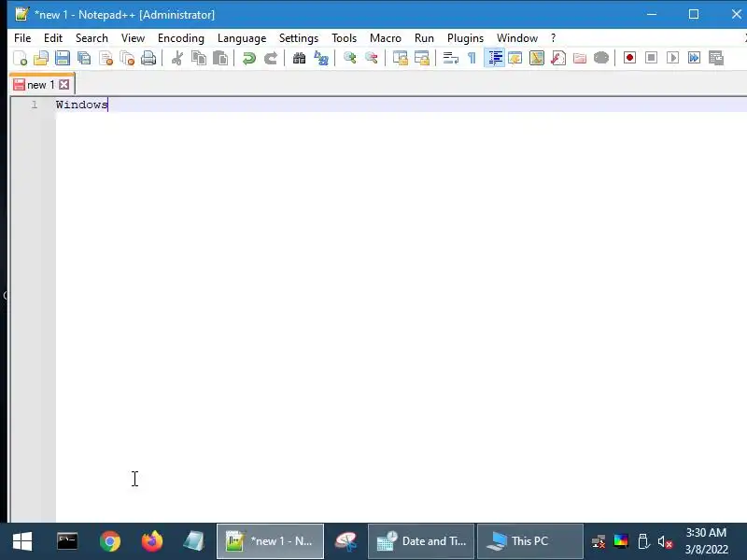The image size is (747, 560).
Task: Toggle word wrap toolbar button
Action: pos(450,58)
